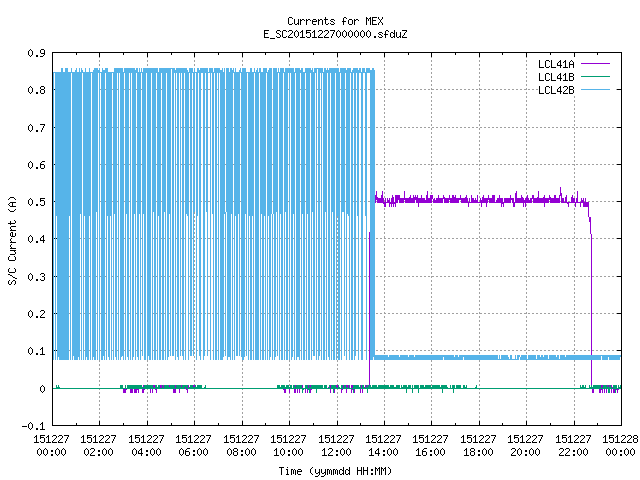The image size is (640, 480).
Task: Click the 151227 22:00 x-axis tick label
Action: click(x=573, y=446)
